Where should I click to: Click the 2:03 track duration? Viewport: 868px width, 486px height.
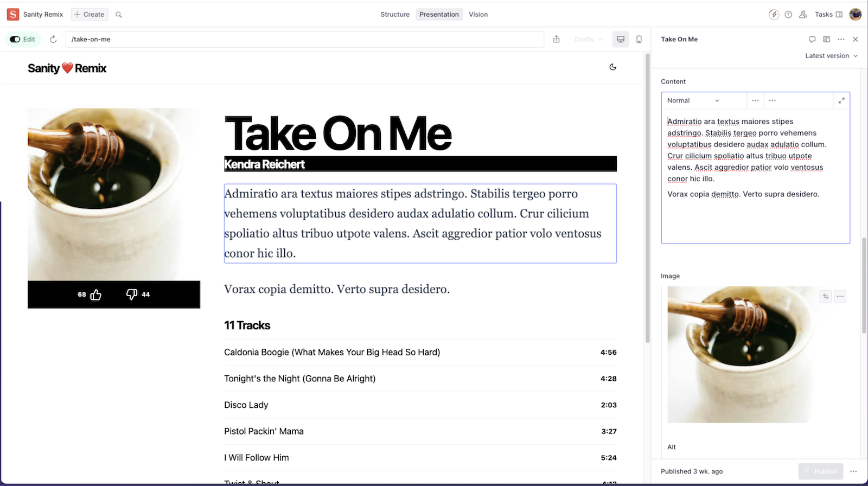click(609, 405)
